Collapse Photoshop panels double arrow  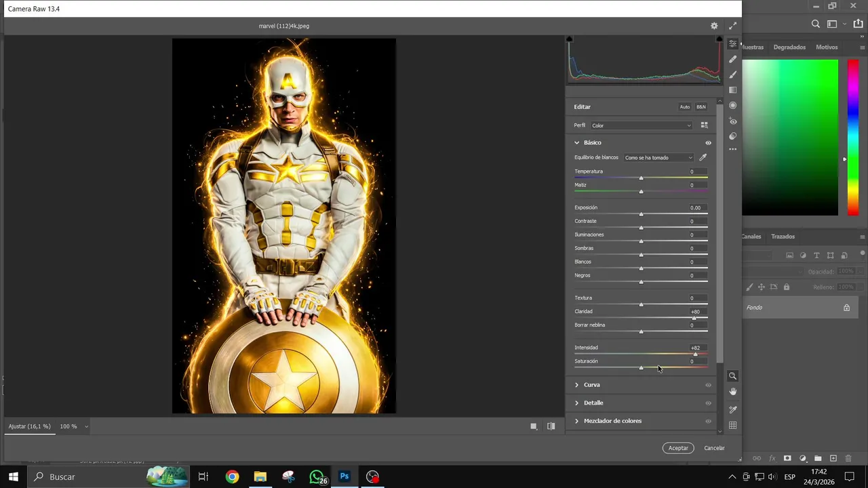(x=863, y=37)
